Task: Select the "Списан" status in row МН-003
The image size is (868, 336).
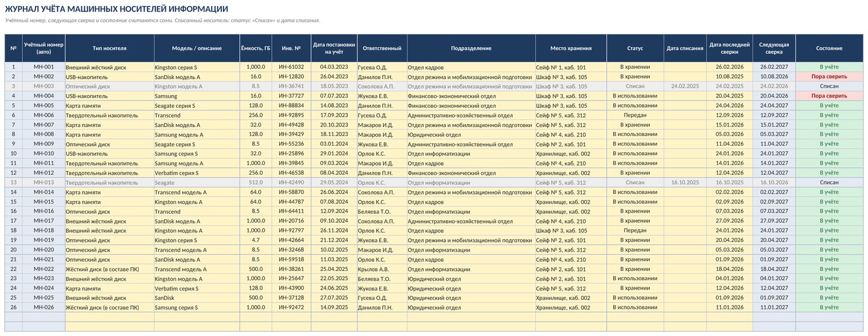Action: 635,86
